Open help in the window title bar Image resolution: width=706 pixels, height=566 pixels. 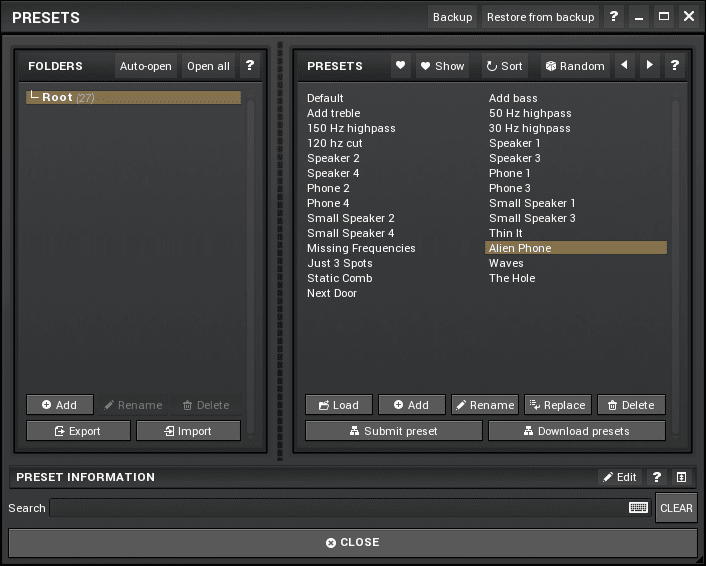pos(613,17)
